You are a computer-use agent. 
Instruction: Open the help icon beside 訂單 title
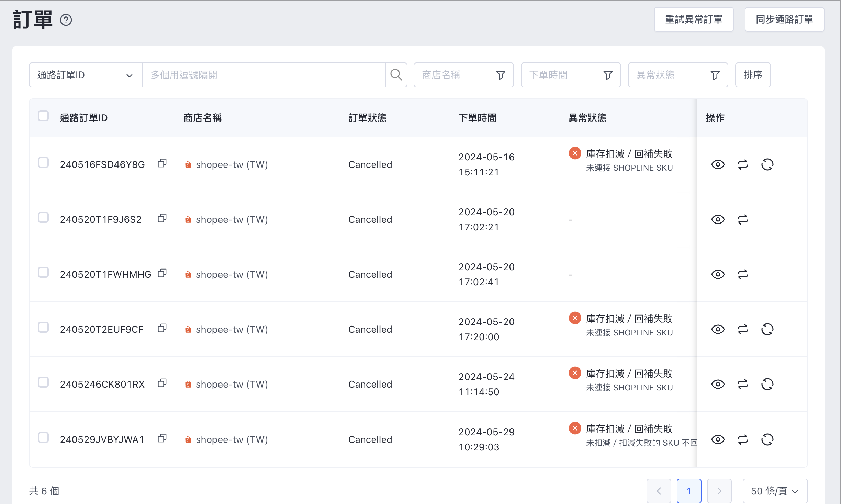tap(66, 20)
